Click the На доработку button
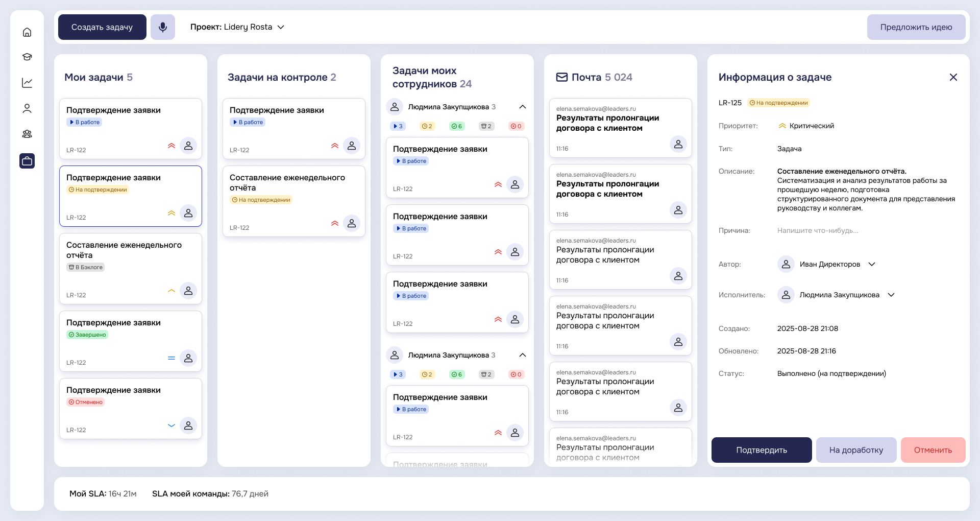The height and width of the screenshot is (521, 980). [855, 450]
